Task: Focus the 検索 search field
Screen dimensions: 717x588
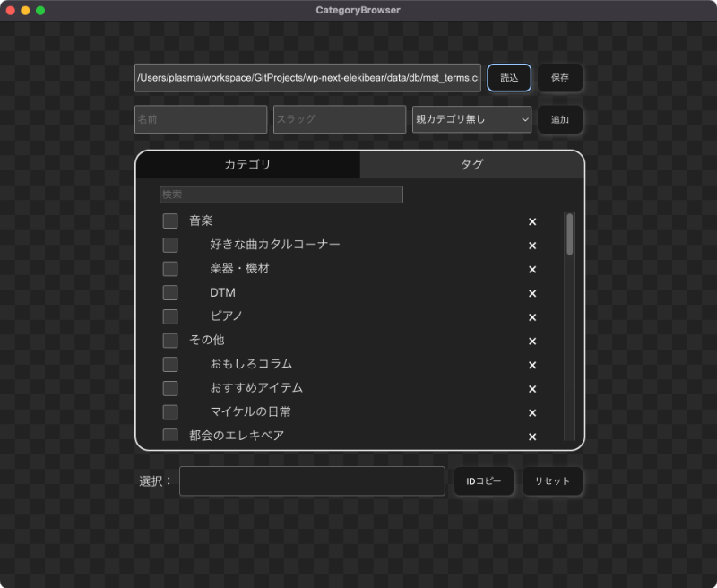Action: pyautogui.click(x=281, y=195)
